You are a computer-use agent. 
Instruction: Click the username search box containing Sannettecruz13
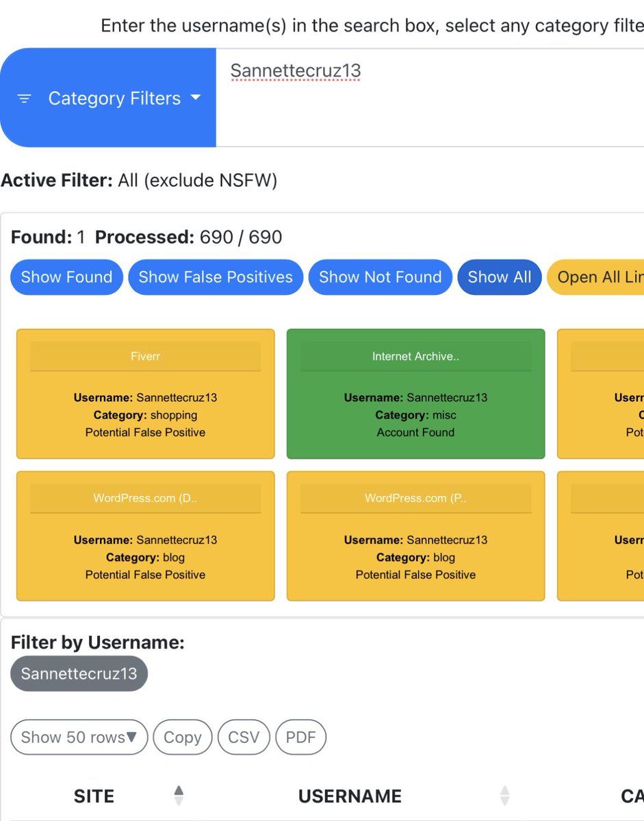coord(430,98)
